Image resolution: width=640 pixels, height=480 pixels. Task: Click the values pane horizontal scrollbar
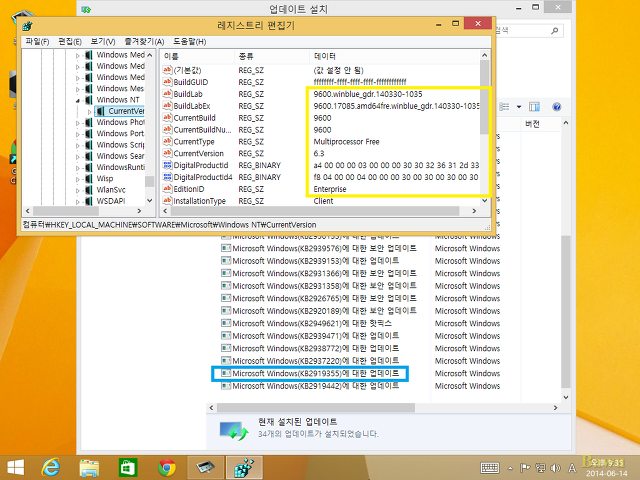coord(315,211)
